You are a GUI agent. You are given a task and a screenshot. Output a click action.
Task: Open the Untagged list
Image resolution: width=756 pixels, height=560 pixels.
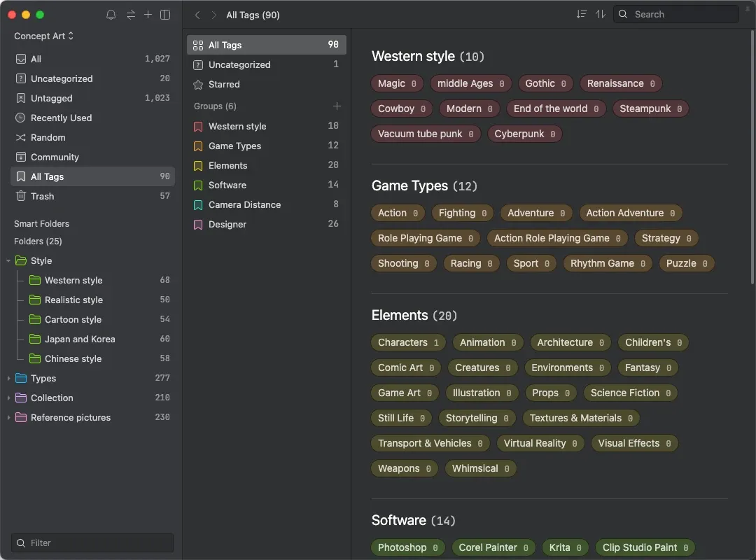(x=92, y=99)
